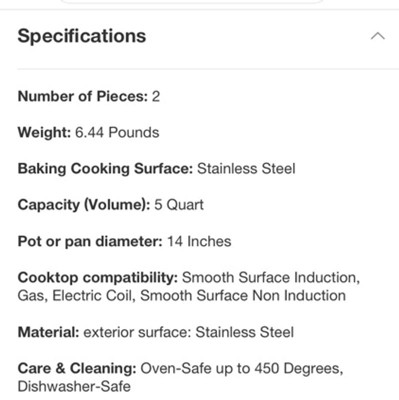This screenshot has height=400, width=399.
Task: Click the Material label
Action: (x=49, y=332)
